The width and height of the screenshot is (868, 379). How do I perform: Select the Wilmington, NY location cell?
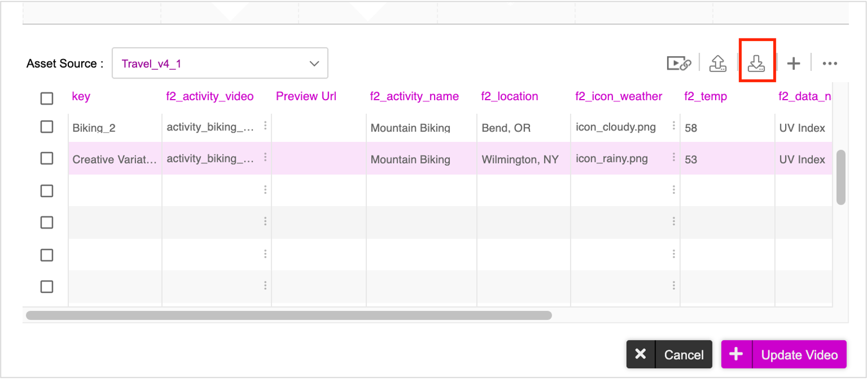point(523,159)
